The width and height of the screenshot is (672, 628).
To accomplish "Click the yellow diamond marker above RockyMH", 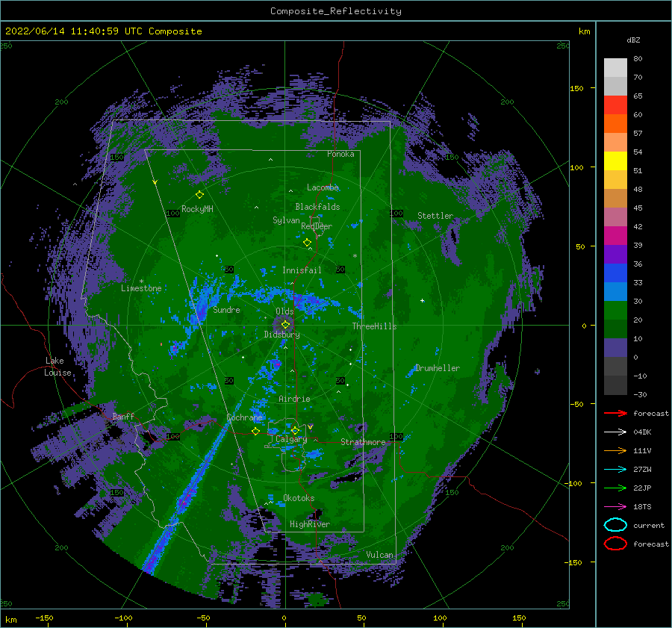I will [199, 195].
